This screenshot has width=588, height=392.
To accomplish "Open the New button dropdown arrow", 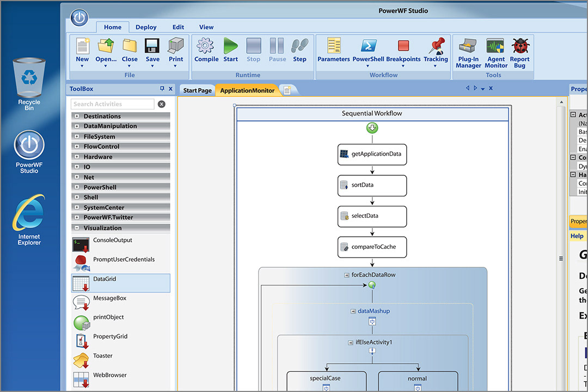I will (82, 66).
